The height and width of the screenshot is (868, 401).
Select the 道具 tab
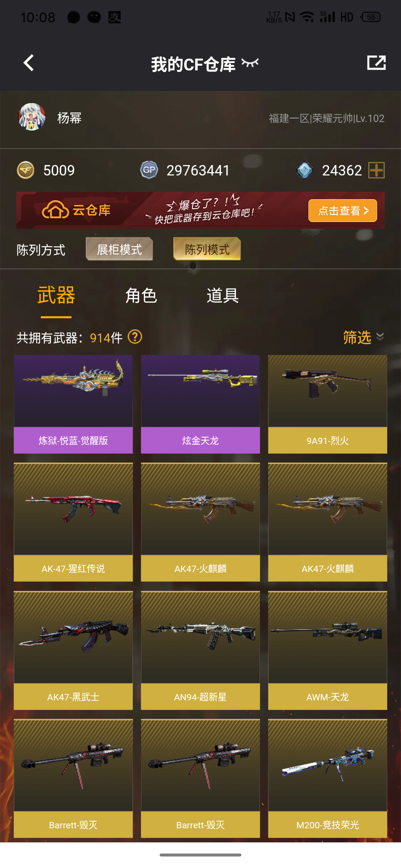(x=222, y=296)
